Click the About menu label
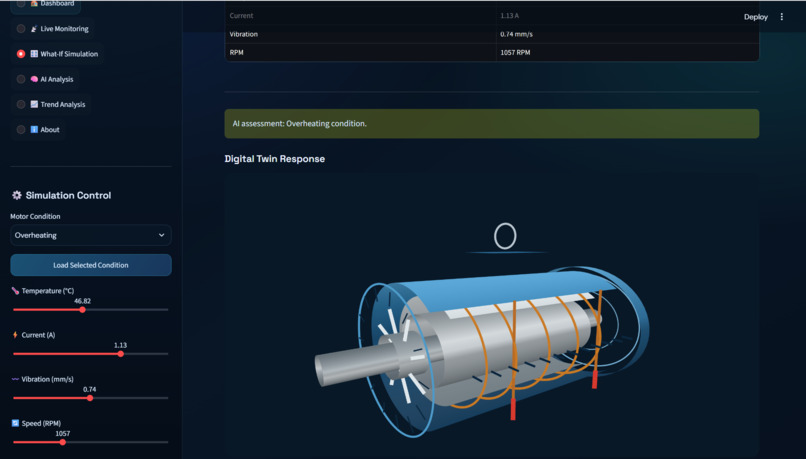Image resolution: width=806 pixels, height=459 pixels. point(50,130)
